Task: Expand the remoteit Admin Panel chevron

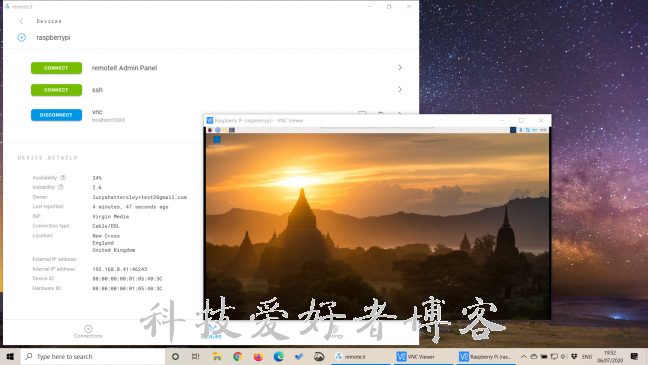Action: (x=400, y=67)
